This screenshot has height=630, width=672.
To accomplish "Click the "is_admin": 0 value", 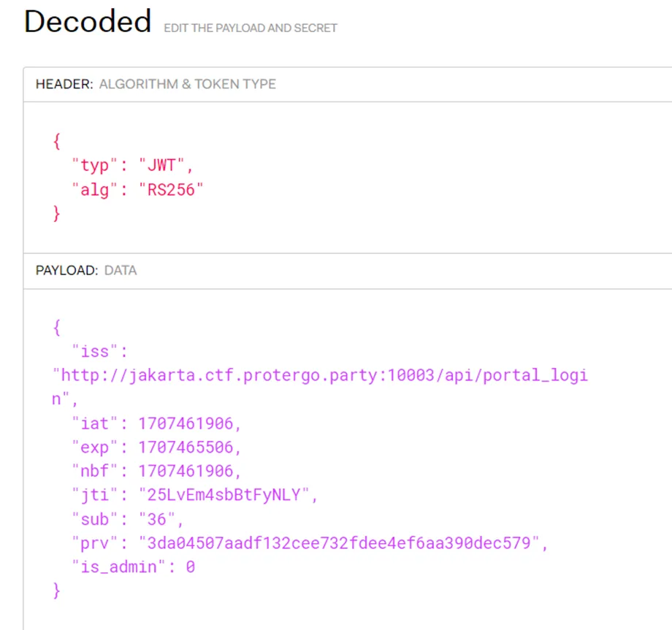I will coord(190,566).
